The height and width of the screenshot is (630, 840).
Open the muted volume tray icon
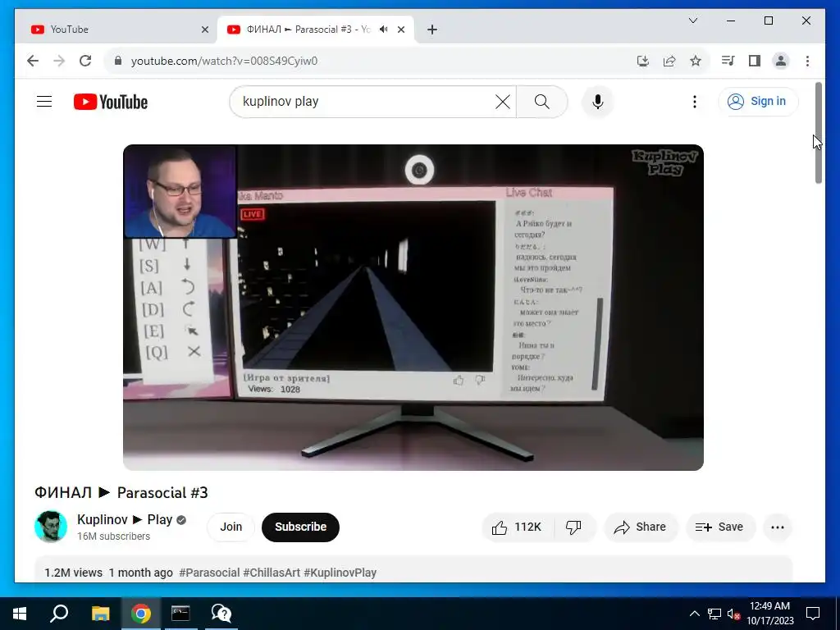click(x=733, y=614)
